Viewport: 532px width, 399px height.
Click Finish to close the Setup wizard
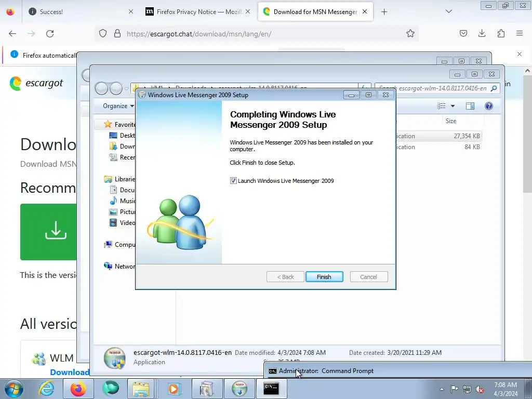[324, 277]
